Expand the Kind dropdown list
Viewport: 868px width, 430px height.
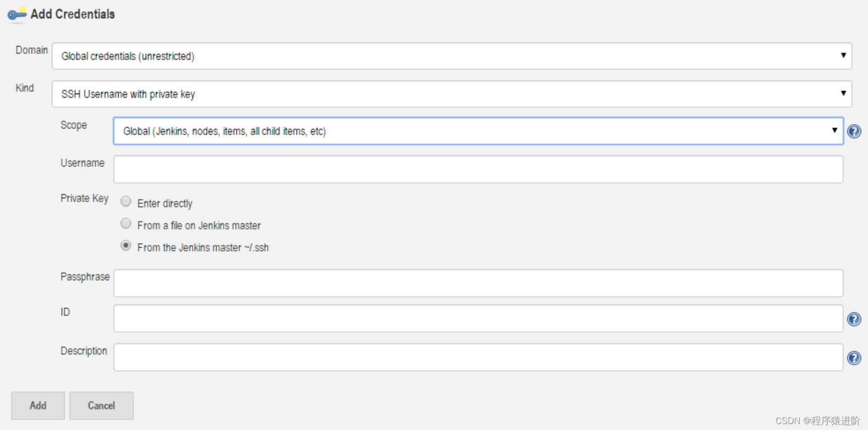452,94
